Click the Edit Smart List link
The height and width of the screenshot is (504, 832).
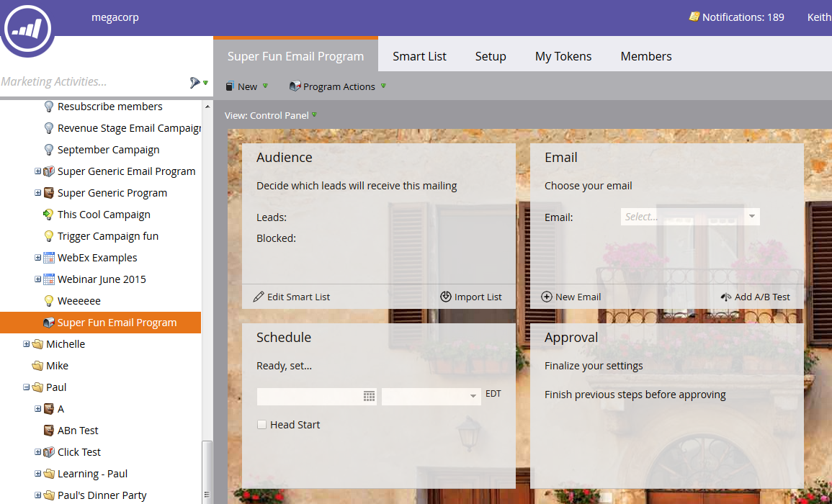coord(292,297)
